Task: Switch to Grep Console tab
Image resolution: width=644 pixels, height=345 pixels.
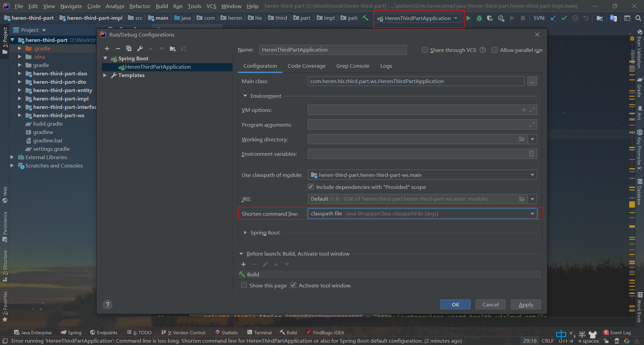Action: click(353, 66)
